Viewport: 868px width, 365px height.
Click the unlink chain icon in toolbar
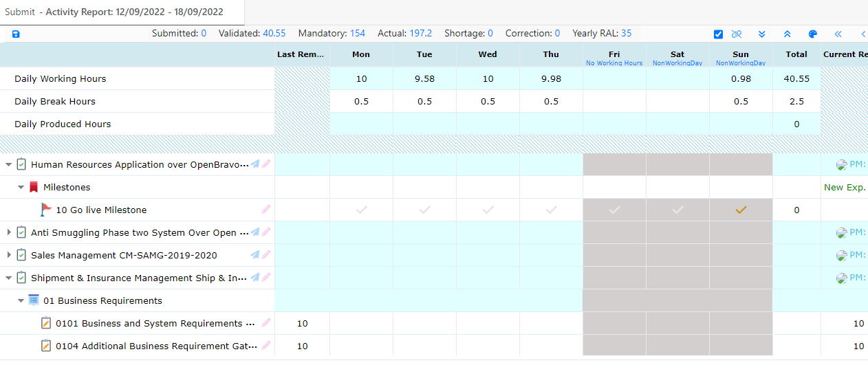click(737, 34)
